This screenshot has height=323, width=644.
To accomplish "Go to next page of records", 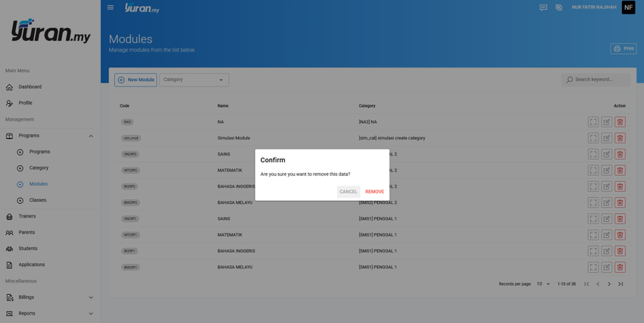I will point(609,284).
